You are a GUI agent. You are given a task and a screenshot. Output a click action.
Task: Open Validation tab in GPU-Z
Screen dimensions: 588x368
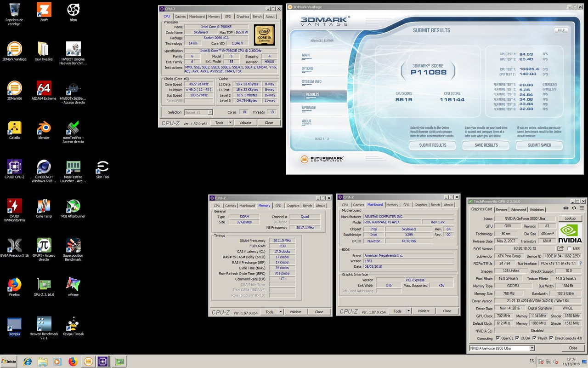pos(537,210)
